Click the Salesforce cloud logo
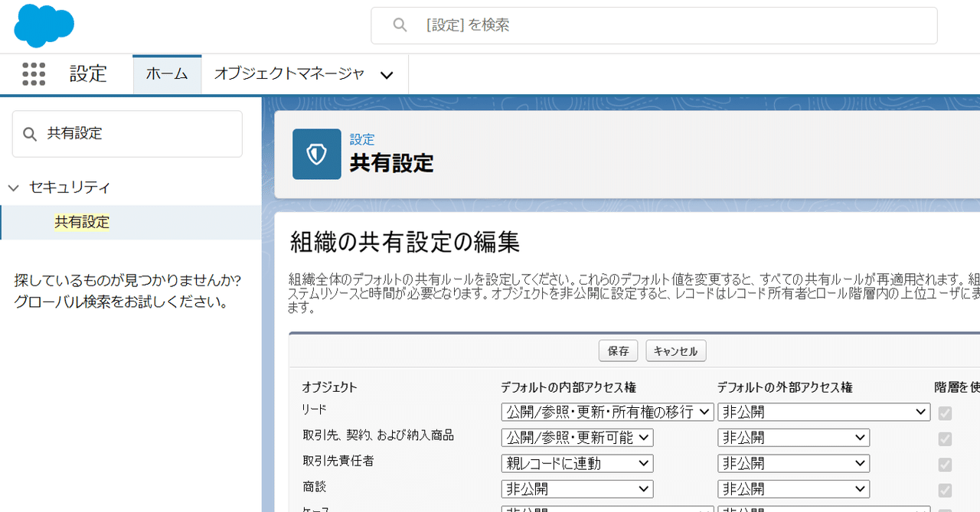 (44, 25)
